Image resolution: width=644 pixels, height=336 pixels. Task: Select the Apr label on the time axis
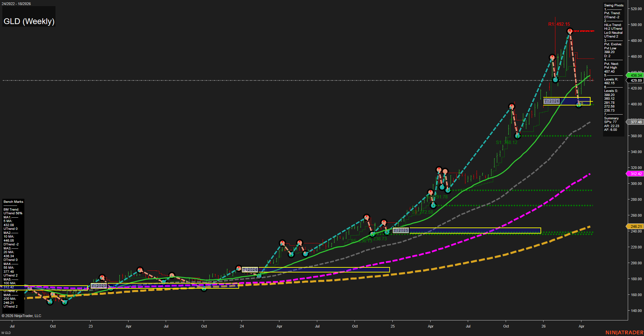(581, 326)
